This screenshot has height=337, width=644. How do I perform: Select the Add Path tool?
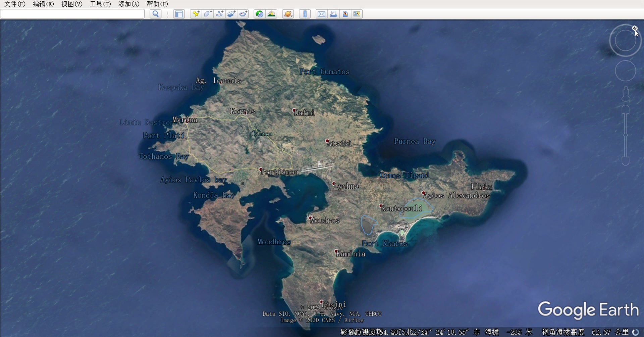coord(220,14)
